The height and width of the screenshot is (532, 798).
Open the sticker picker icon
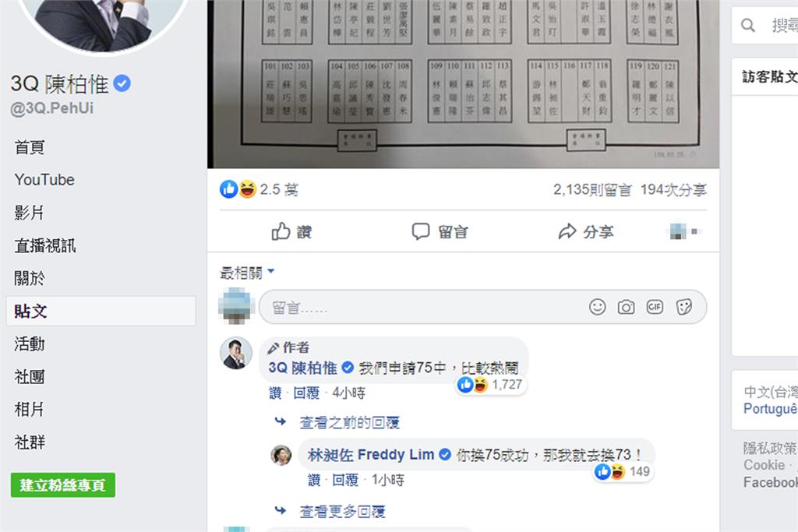coord(684,307)
